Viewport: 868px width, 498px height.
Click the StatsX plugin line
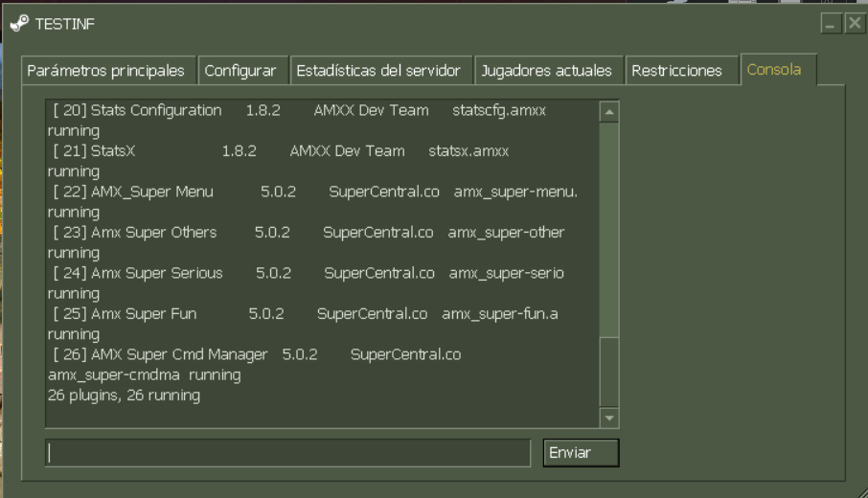click(281, 151)
